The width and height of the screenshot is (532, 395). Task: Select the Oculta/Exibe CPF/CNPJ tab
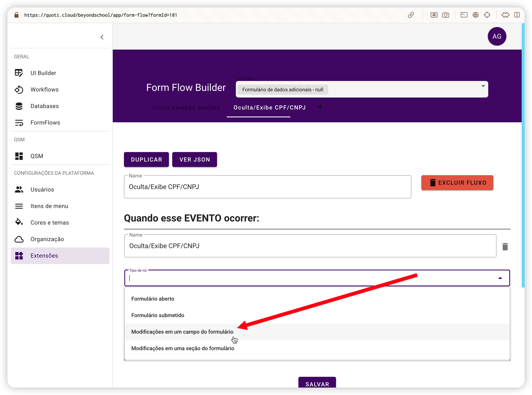269,108
